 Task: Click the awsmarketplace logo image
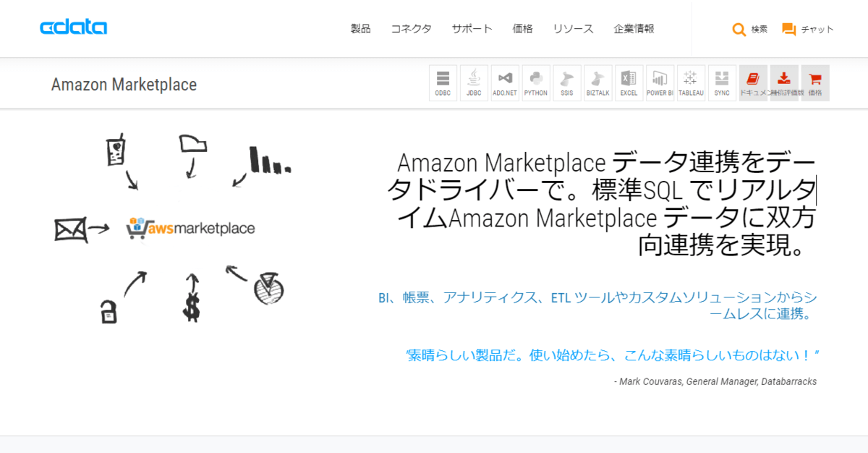point(190,228)
